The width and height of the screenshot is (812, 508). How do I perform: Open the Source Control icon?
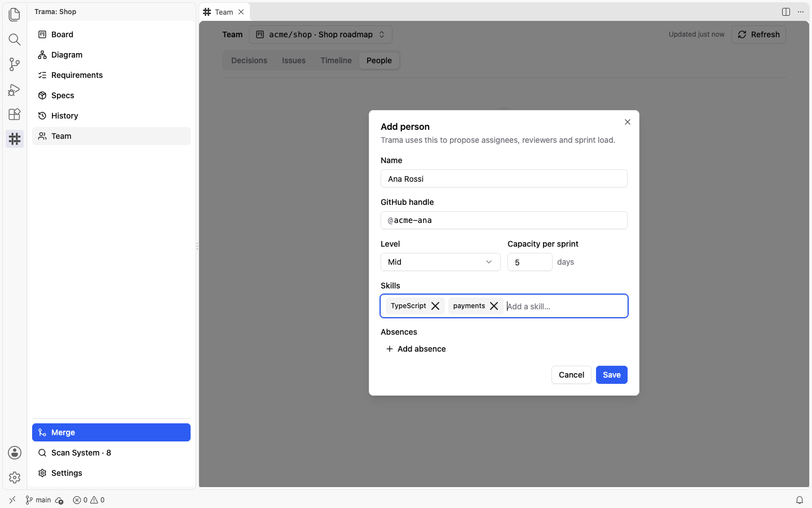(x=15, y=64)
